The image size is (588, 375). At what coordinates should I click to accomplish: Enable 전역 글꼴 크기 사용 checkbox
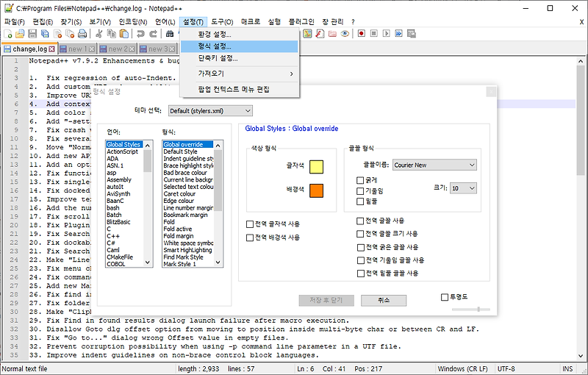(x=360, y=234)
